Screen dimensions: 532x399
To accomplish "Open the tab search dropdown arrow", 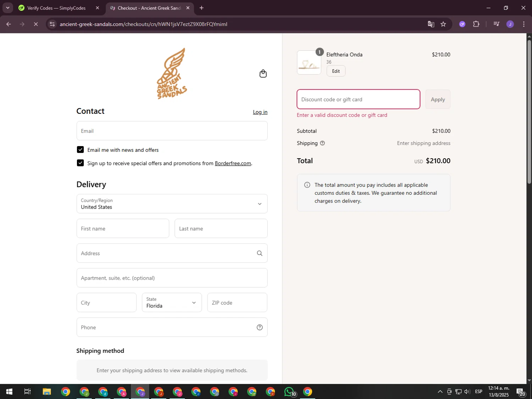I will coord(7,8).
